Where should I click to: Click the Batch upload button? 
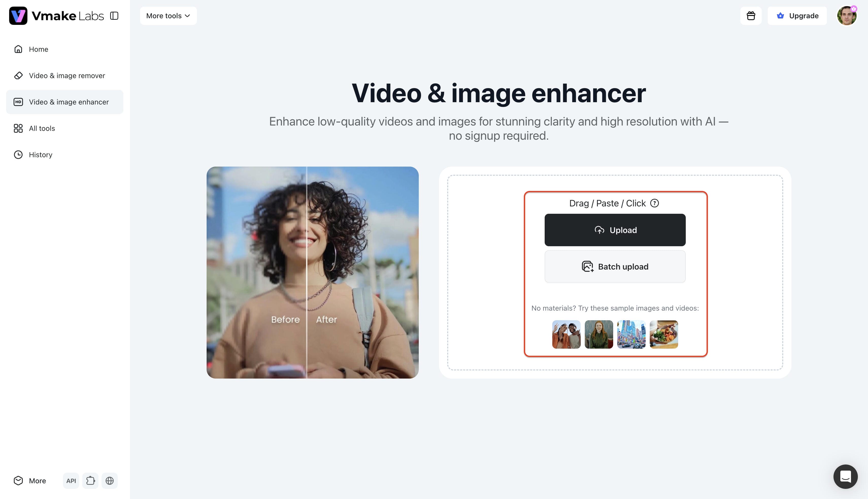click(615, 267)
